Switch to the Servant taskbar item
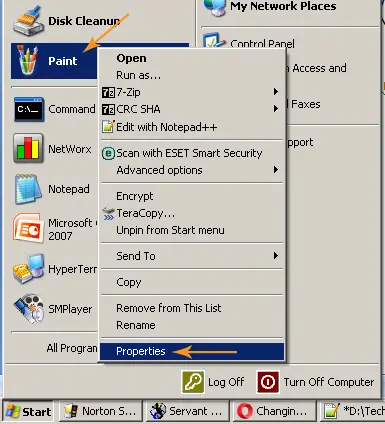 pos(187,411)
